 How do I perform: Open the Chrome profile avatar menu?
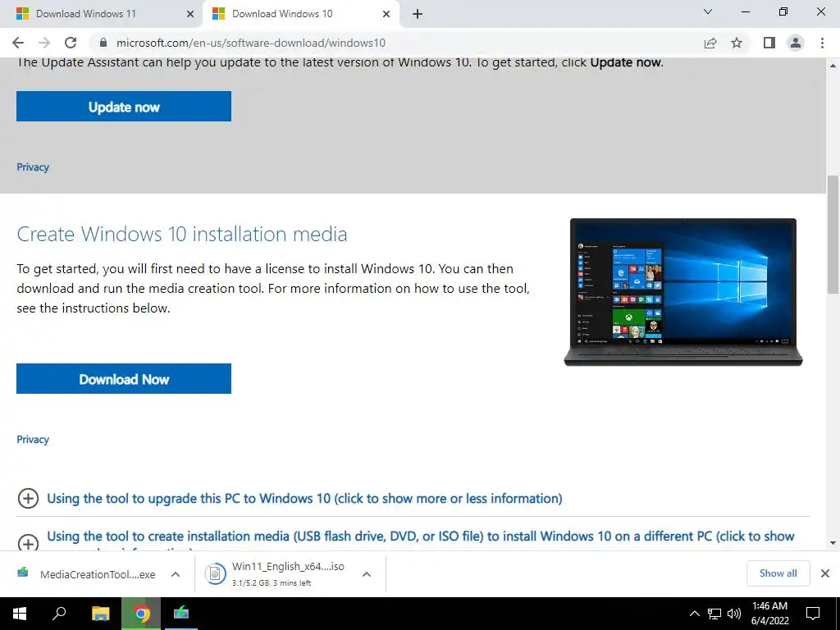tap(796, 43)
